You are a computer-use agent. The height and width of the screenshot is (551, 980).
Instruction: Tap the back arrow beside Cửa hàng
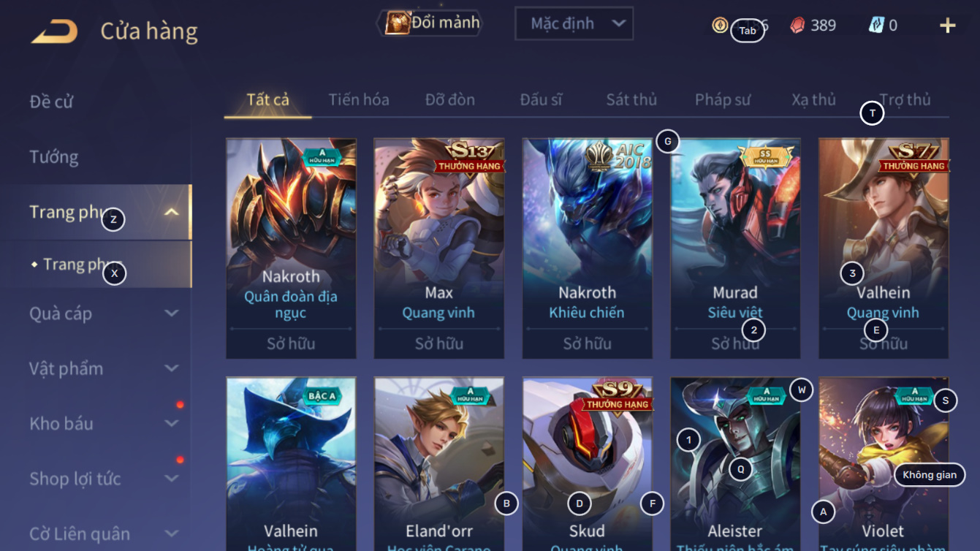[x=54, y=31]
